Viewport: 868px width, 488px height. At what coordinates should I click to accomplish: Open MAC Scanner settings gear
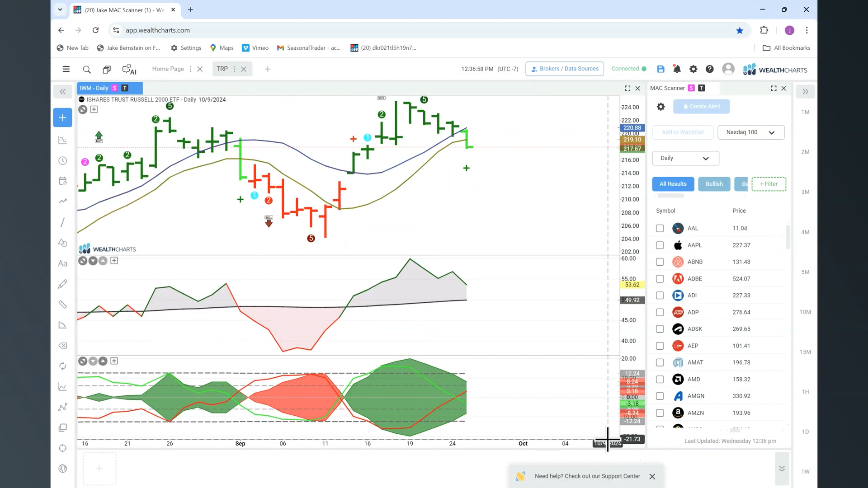click(x=660, y=107)
